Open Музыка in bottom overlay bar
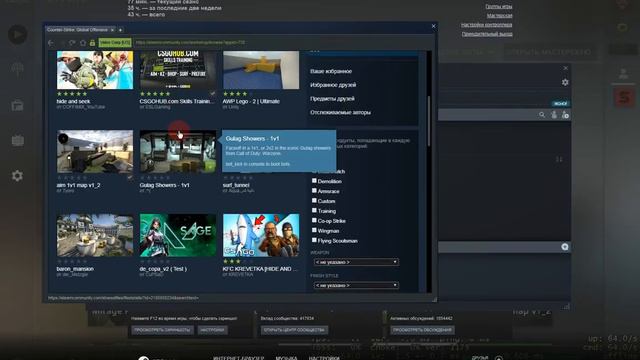This screenshot has width=640, height=360. pyautogui.click(x=286, y=358)
